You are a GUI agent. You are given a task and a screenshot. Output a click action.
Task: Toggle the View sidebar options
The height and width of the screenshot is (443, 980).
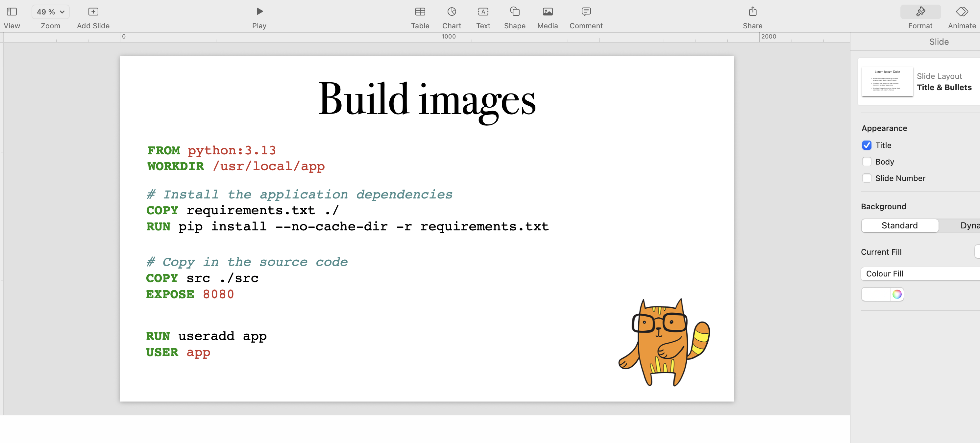pos(12,12)
